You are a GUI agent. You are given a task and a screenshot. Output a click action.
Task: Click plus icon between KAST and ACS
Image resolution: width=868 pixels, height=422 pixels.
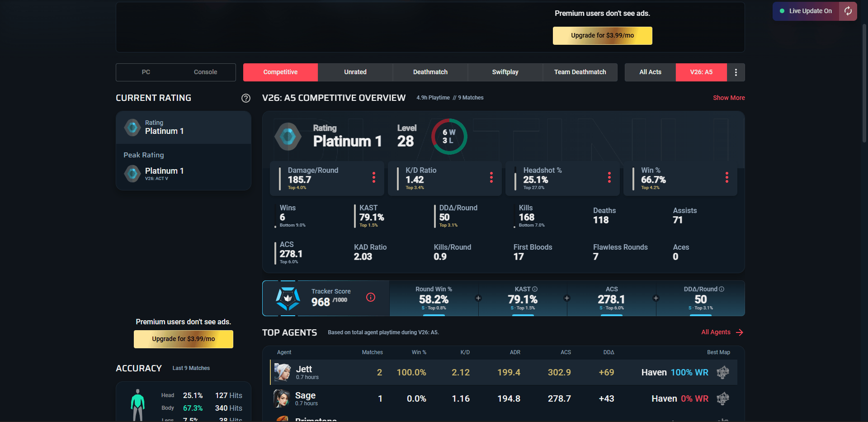point(567,298)
